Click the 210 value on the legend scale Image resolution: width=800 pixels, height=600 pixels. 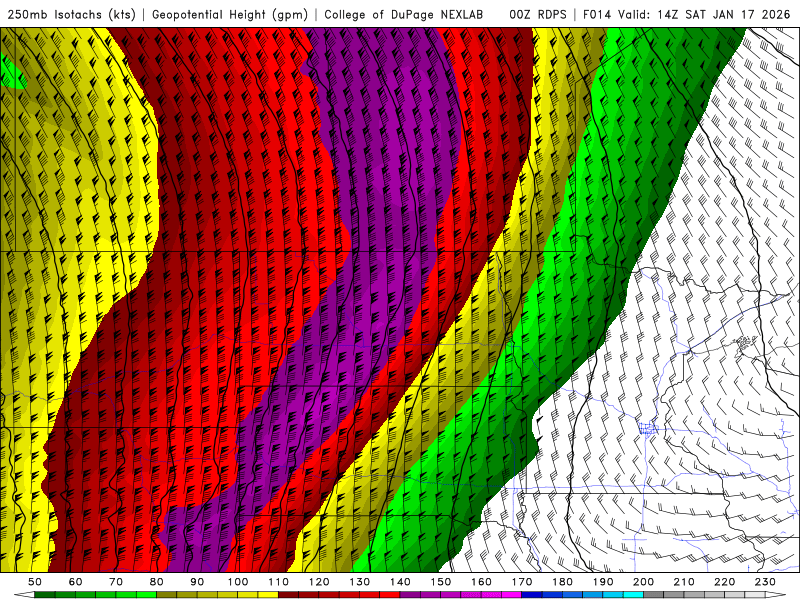pyautogui.click(x=684, y=582)
